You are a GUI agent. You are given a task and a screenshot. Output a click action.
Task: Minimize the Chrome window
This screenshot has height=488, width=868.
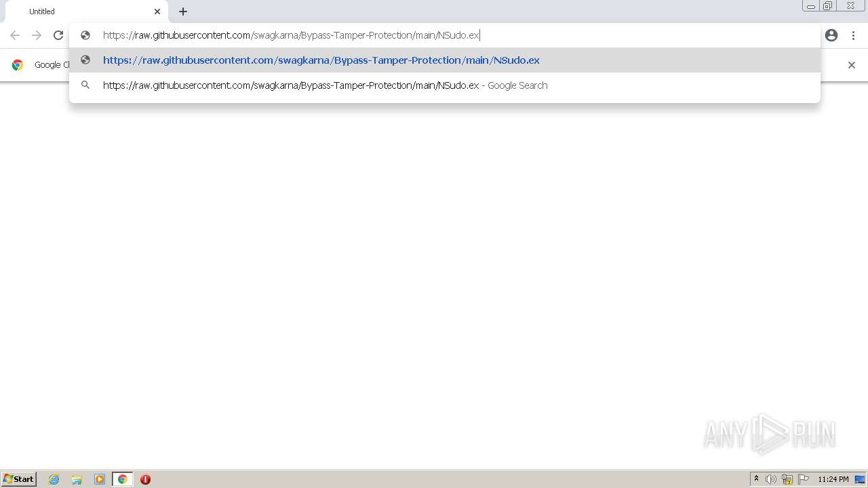(810, 6)
